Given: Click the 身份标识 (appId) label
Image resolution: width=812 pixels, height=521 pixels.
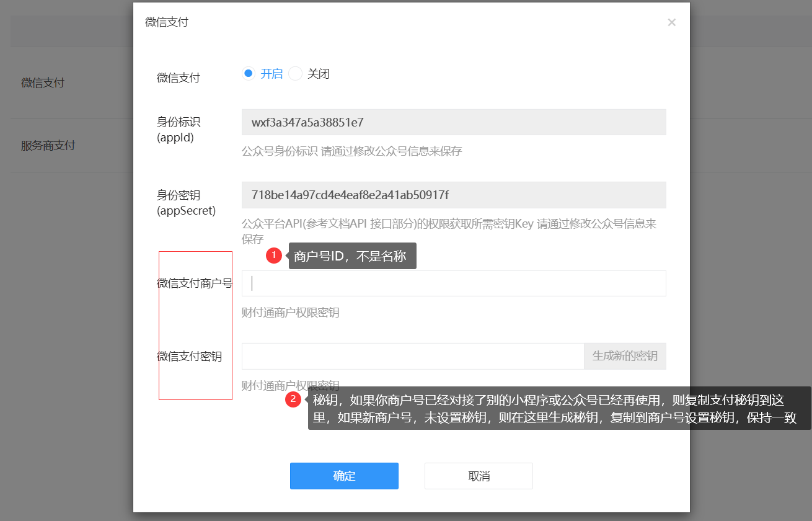Looking at the screenshot, I should click(179, 130).
